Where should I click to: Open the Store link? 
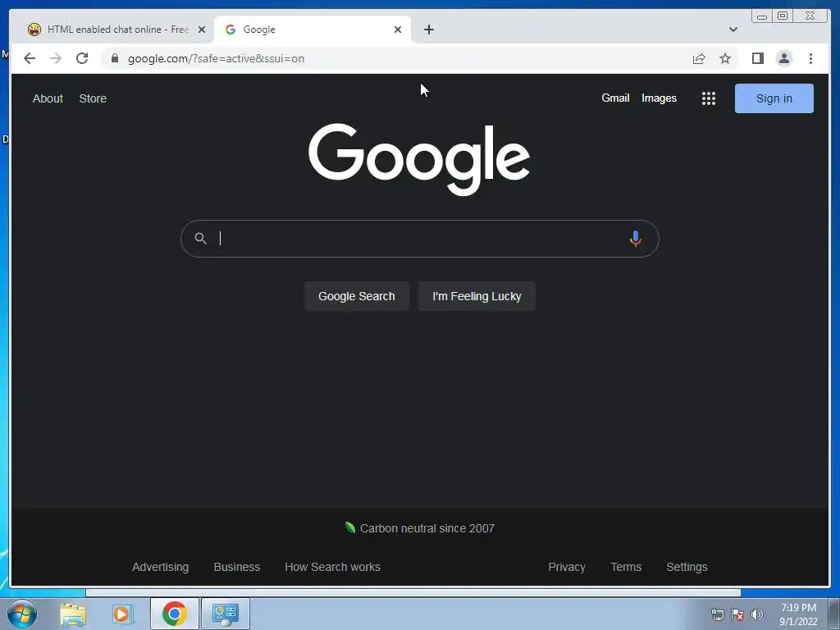[93, 98]
